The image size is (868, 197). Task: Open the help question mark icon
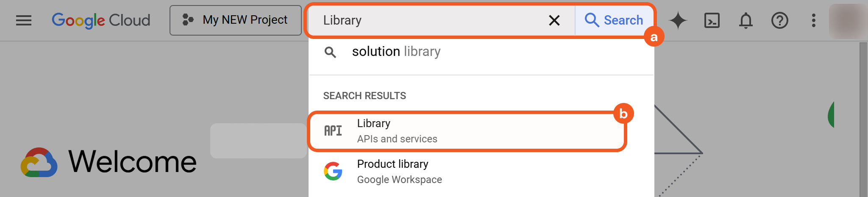pos(779,20)
